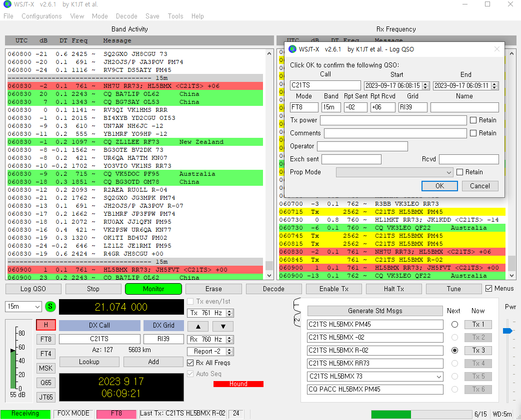Screen dimensions: 521x420
Task: Disable the Rx All Freqs checkbox
Action: pyautogui.click(x=190, y=363)
